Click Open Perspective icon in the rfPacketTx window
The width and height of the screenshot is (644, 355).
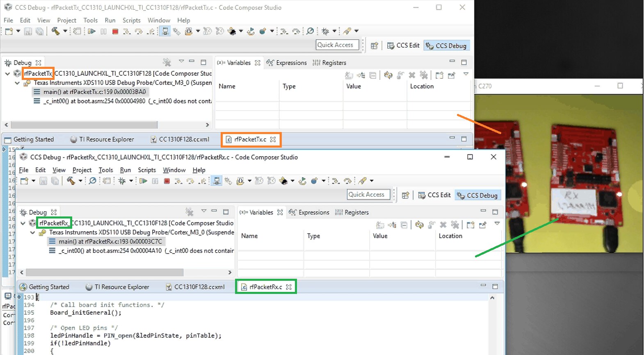point(374,46)
